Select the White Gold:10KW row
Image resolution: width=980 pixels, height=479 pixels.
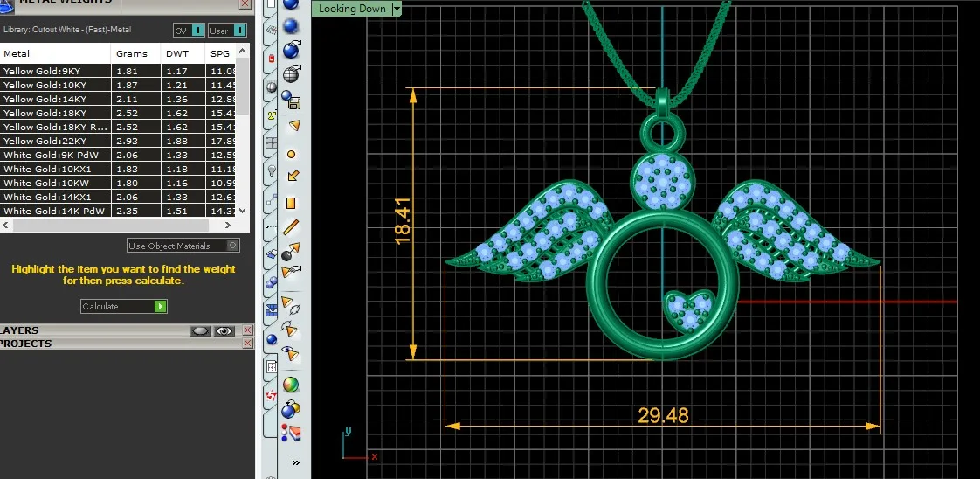(118, 184)
